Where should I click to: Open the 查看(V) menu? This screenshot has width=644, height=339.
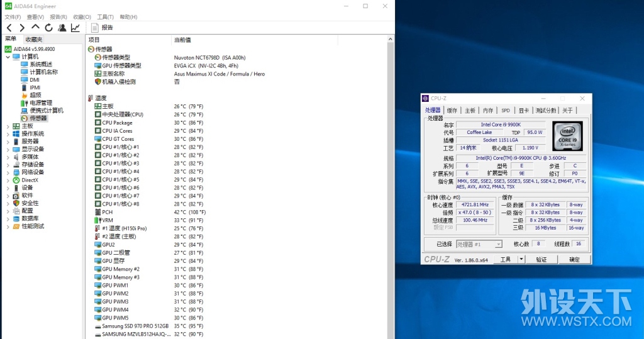tap(35, 17)
